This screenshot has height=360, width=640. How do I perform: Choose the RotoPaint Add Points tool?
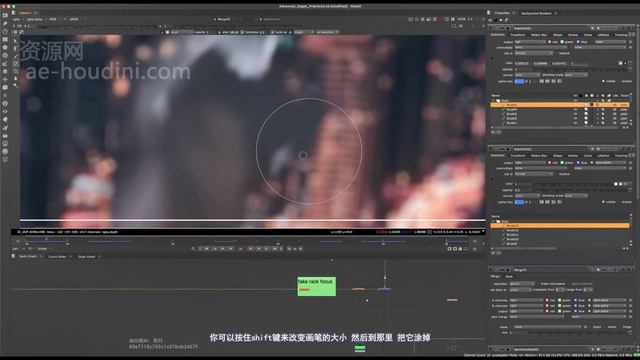(x=16, y=49)
